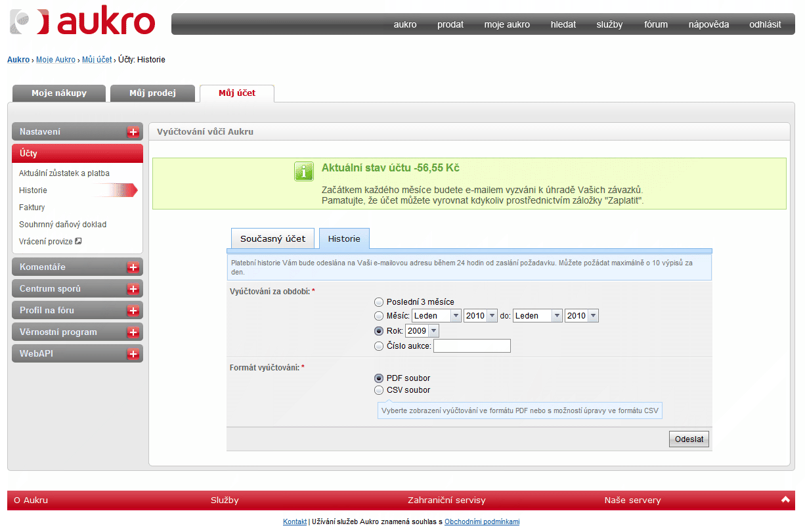805x532 pixels.
Task: Select the Číslo aukce radio option
Action: click(378, 346)
